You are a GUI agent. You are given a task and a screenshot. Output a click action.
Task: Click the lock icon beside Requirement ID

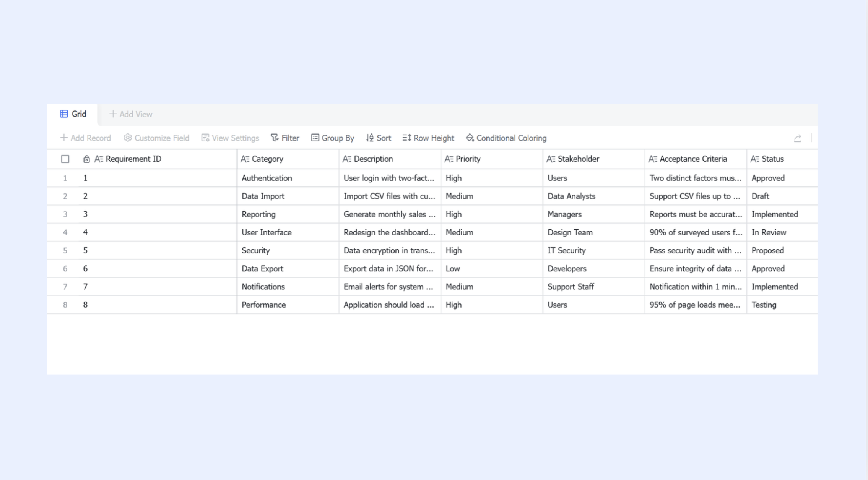[x=86, y=159]
